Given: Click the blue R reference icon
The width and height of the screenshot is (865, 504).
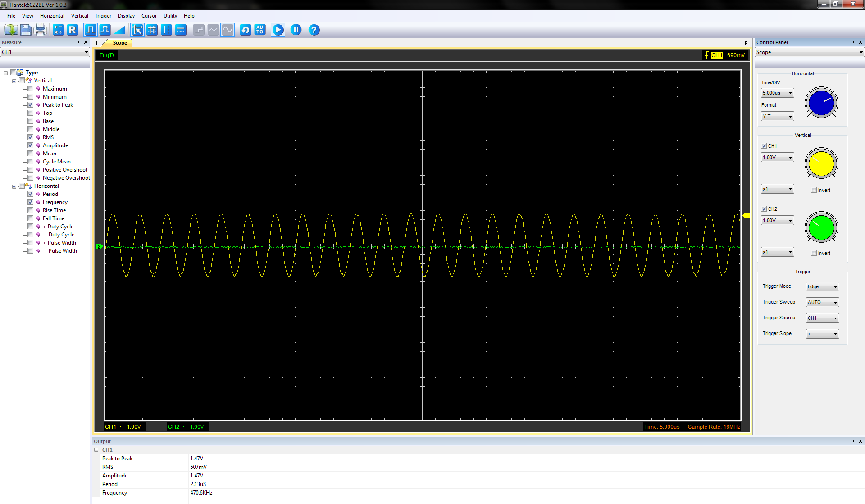Looking at the screenshot, I should tap(73, 30).
